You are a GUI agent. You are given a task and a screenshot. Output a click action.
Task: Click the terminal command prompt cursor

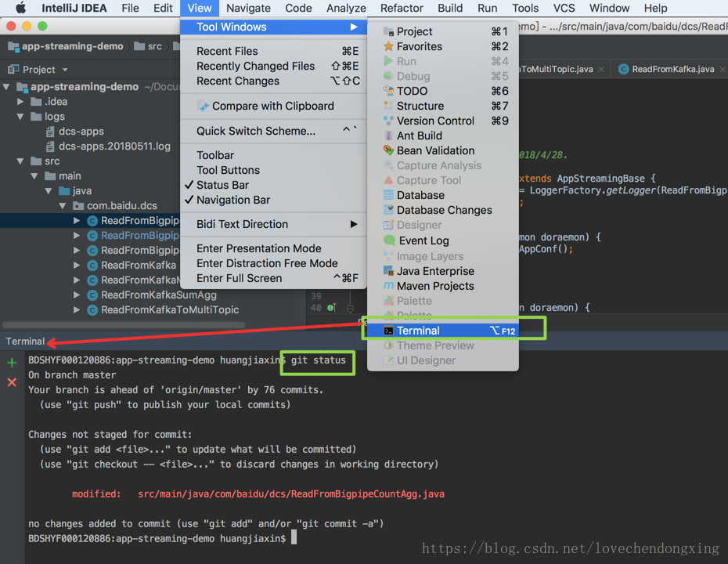coord(294,538)
